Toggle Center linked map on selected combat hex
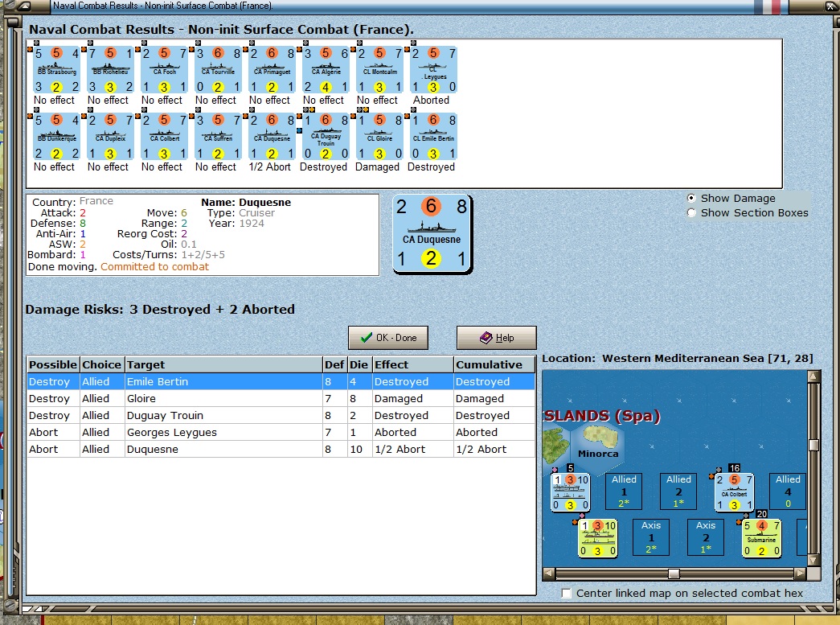 pos(566,594)
